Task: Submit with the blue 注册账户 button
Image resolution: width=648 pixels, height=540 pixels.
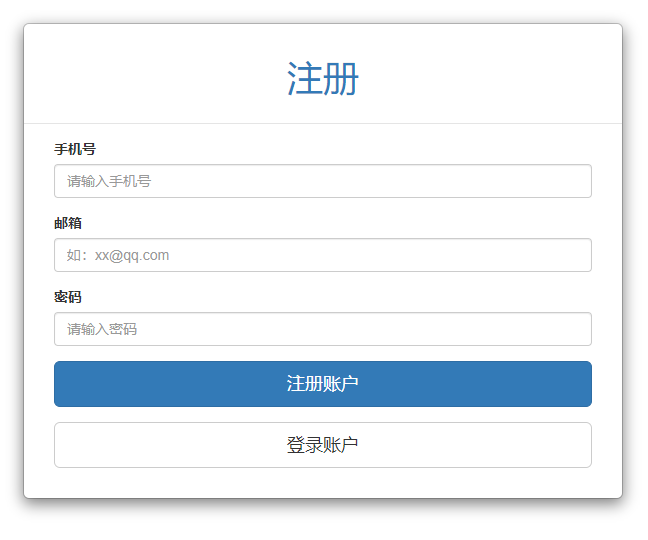Action: pos(323,384)
